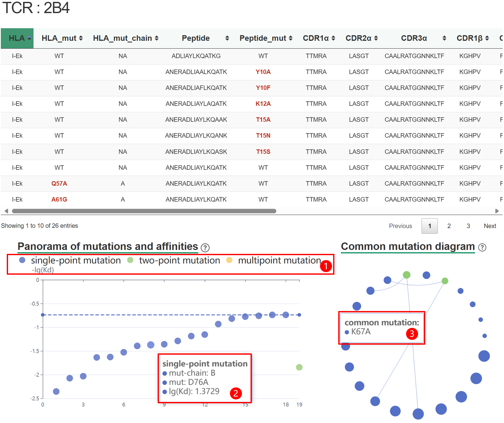Click sort arrows on CDR1β column

487,38
